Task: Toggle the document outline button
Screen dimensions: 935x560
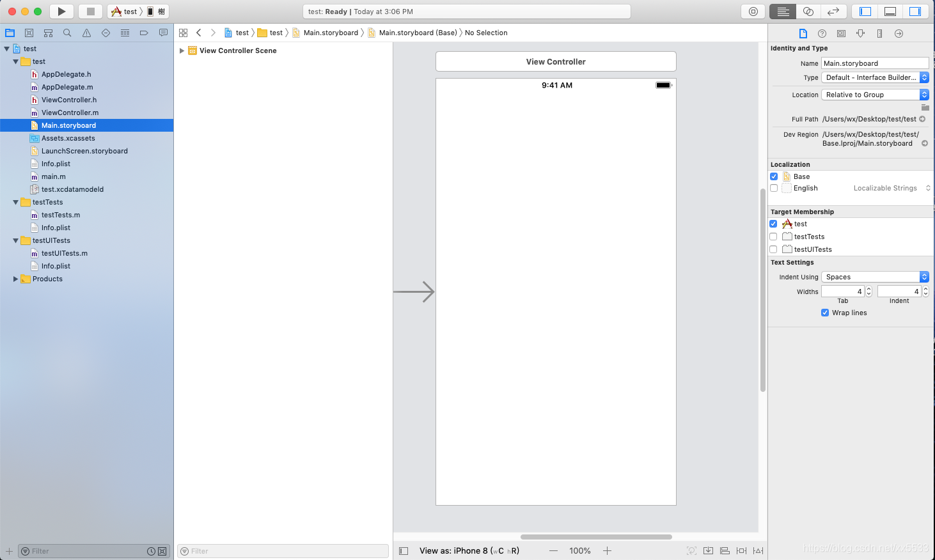Action: 404,550
